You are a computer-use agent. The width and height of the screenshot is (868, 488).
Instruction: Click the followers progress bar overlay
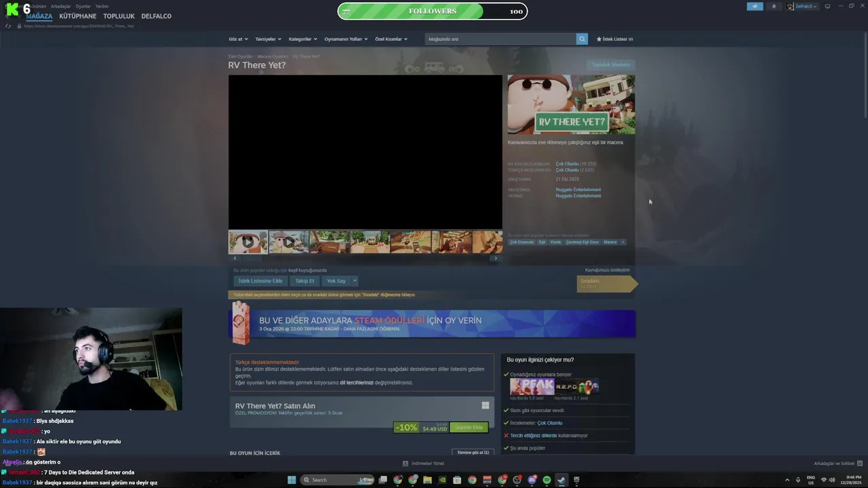[x=432, y=11]
